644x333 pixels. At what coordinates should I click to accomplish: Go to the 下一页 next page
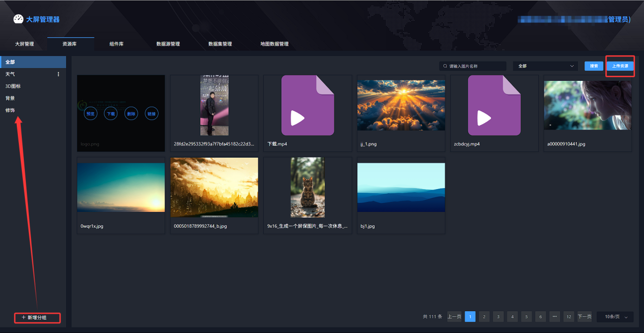click(585, 317)
